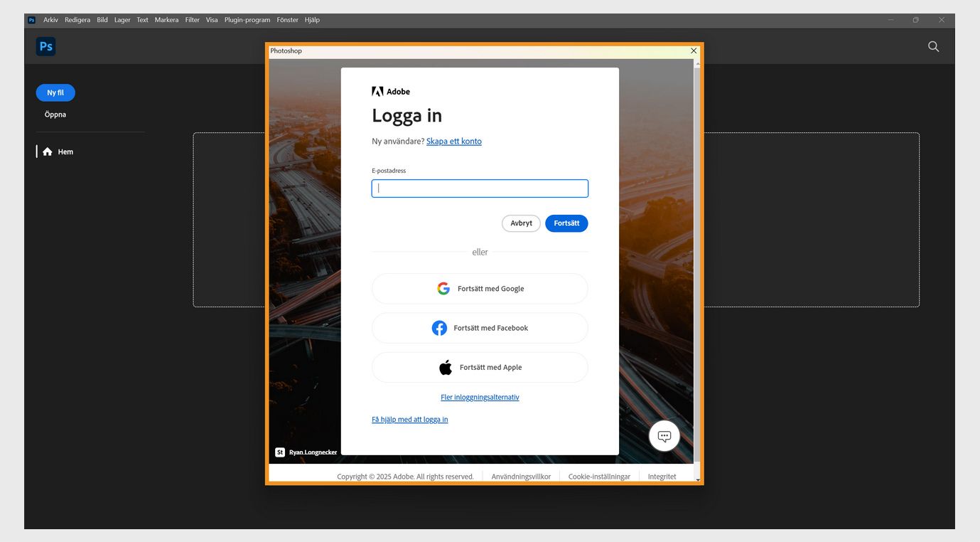Close the Photoshop main window
This screenshot has height=542, width=980.
pyautogui.click(x=942, y=20)
